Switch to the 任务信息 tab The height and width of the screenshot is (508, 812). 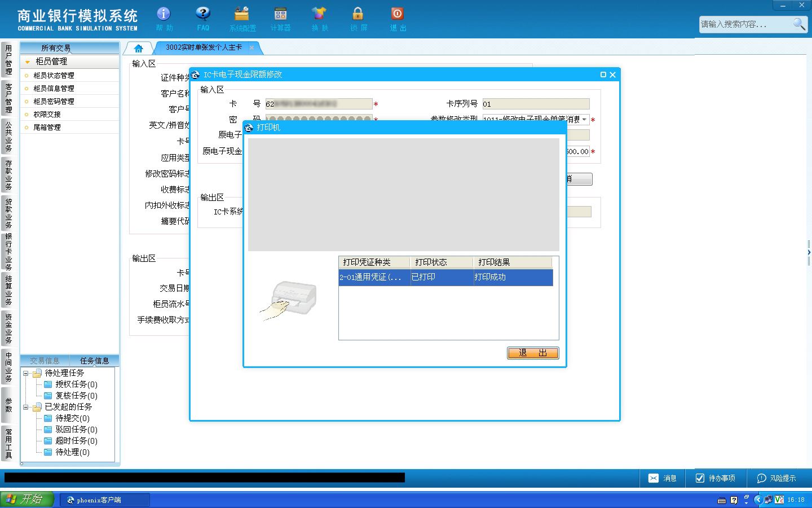point(94,361)
